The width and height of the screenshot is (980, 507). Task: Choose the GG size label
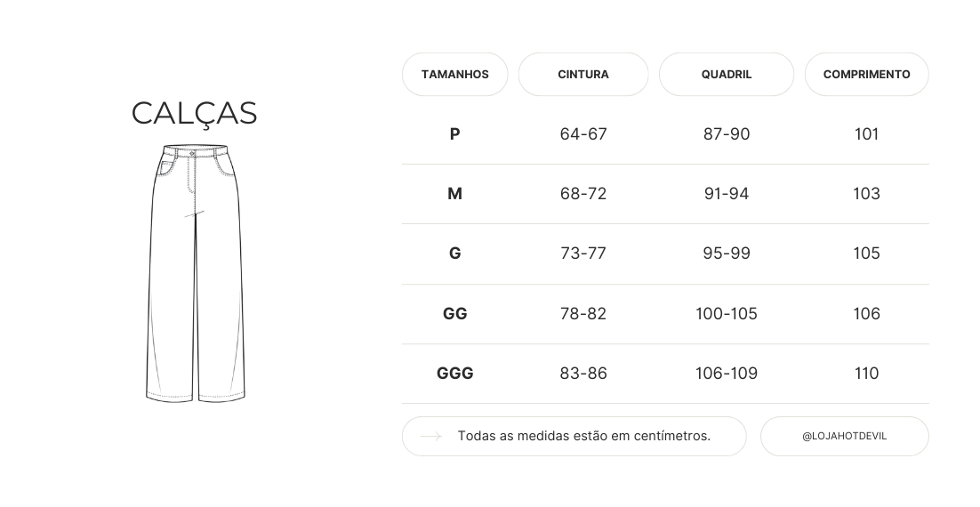454,314
